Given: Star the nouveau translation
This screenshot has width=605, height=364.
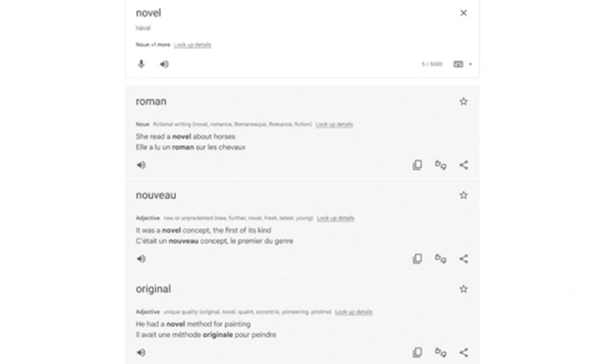Looking at the screenshot, I should coord(463,195).
